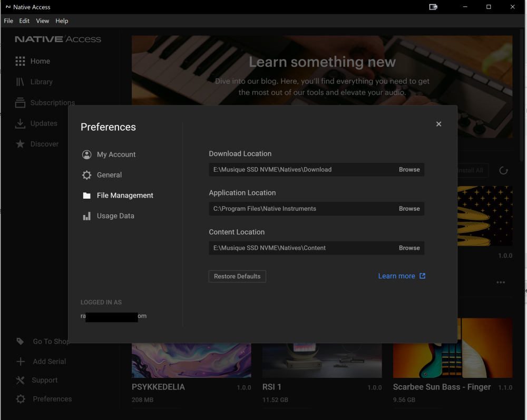Open the Library section icon
The image size is (527, 420).
pos(20,82)
